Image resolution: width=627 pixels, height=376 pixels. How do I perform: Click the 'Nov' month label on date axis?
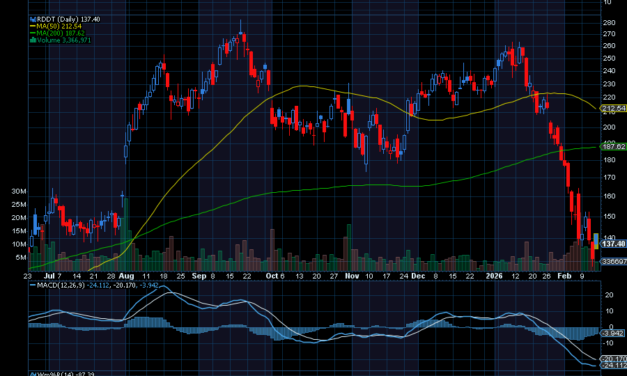pyautogui.click(x=352, y=276)
